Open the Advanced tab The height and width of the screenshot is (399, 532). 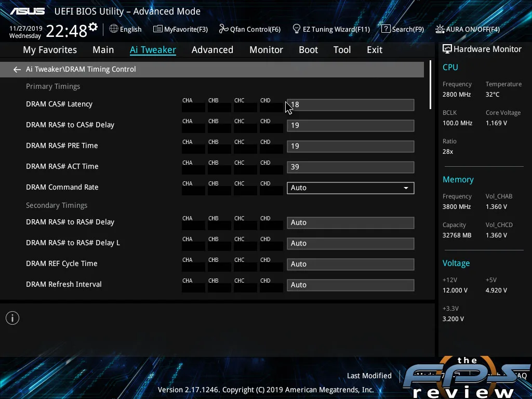[212, 50]
